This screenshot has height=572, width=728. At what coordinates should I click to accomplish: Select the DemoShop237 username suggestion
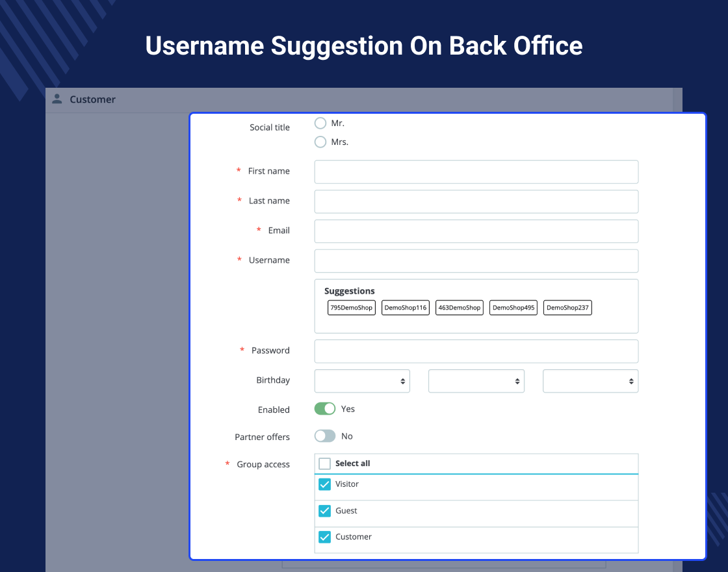567,307
